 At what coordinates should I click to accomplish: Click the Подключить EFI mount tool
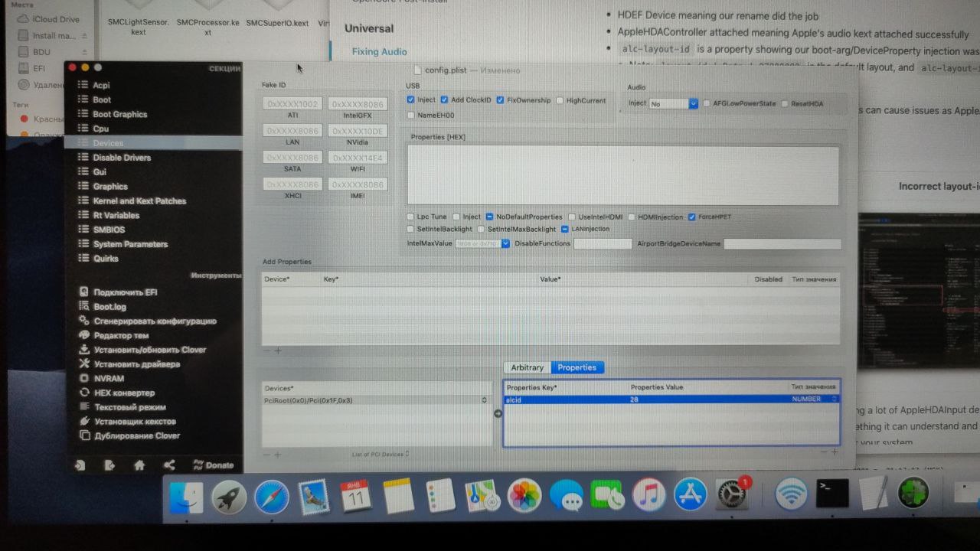pos(126,292)
